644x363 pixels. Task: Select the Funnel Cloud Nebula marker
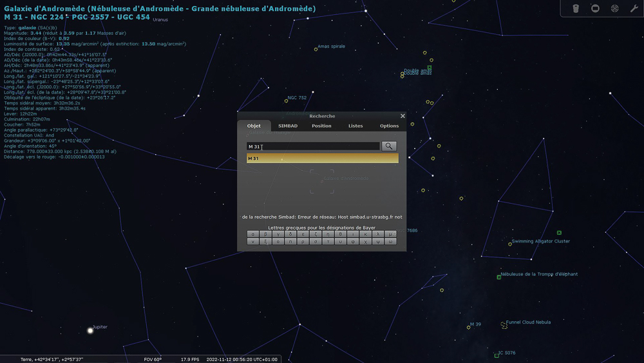[x=504, y=325]
